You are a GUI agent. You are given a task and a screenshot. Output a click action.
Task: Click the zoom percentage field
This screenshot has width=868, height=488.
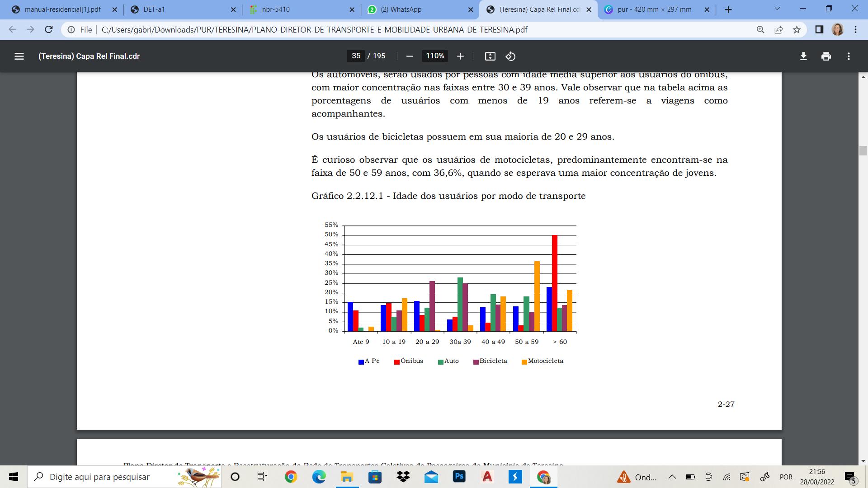435,56
